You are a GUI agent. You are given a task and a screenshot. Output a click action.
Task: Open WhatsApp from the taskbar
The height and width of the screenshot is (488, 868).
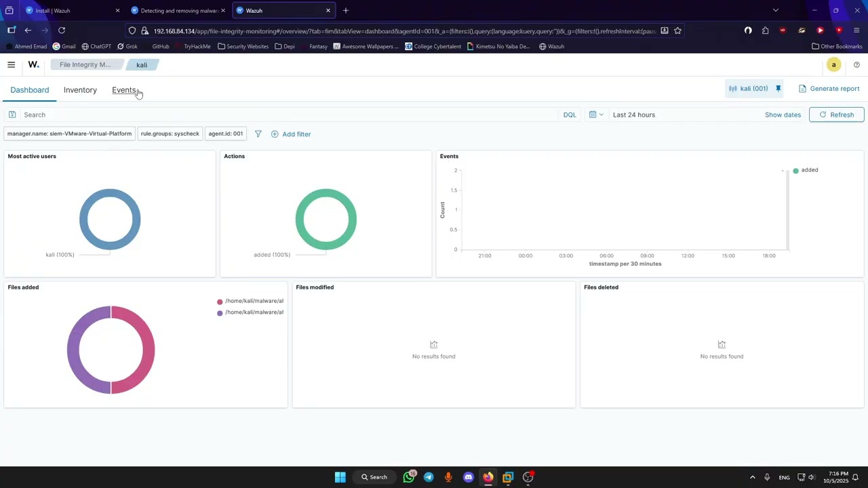409,477
